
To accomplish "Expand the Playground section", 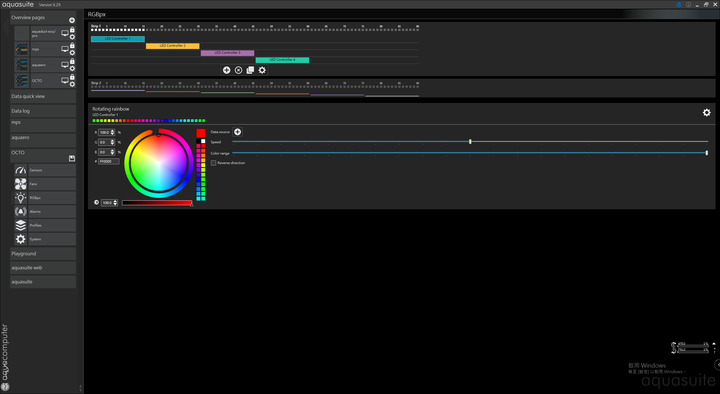I will 43,253.
